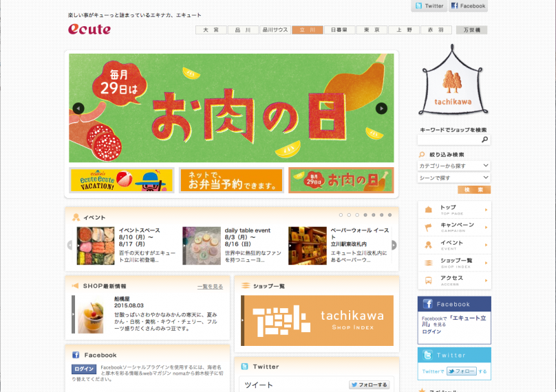Select the 品川サウス station tab
Screen dimensions: 556x392
(275, 30)
